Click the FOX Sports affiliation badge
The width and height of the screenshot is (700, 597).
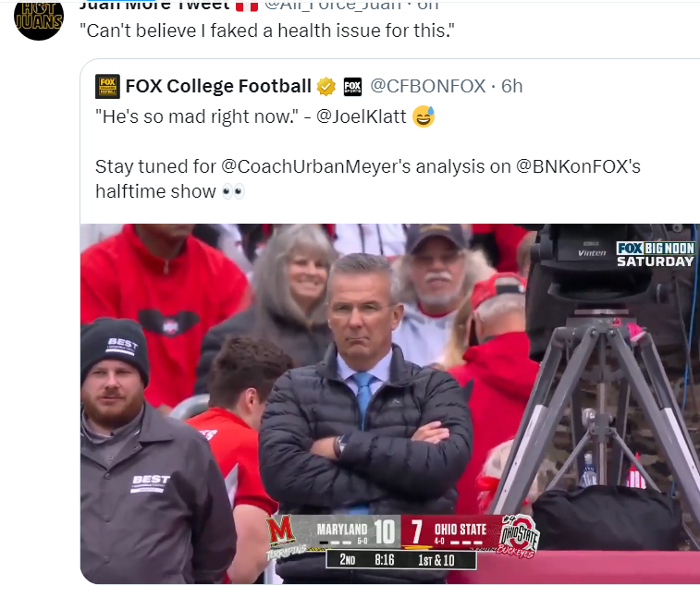(352, 87)
